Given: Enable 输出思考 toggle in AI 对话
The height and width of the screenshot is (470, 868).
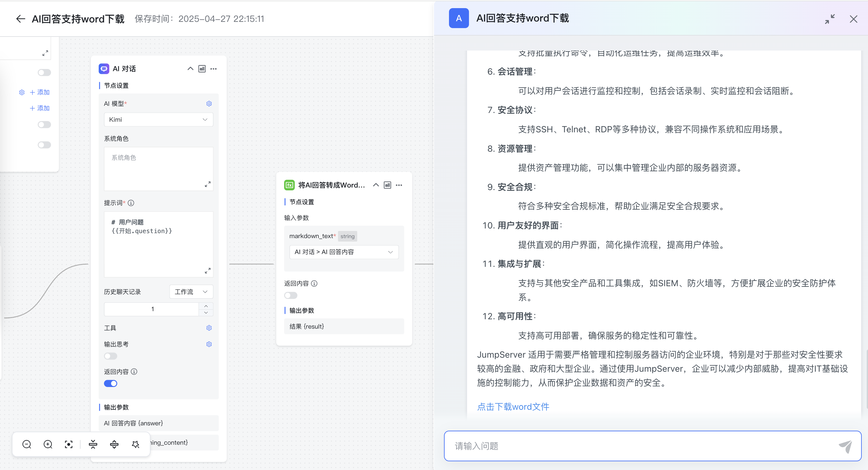Looking at the screenshot, I should click(x=111, y=356).
